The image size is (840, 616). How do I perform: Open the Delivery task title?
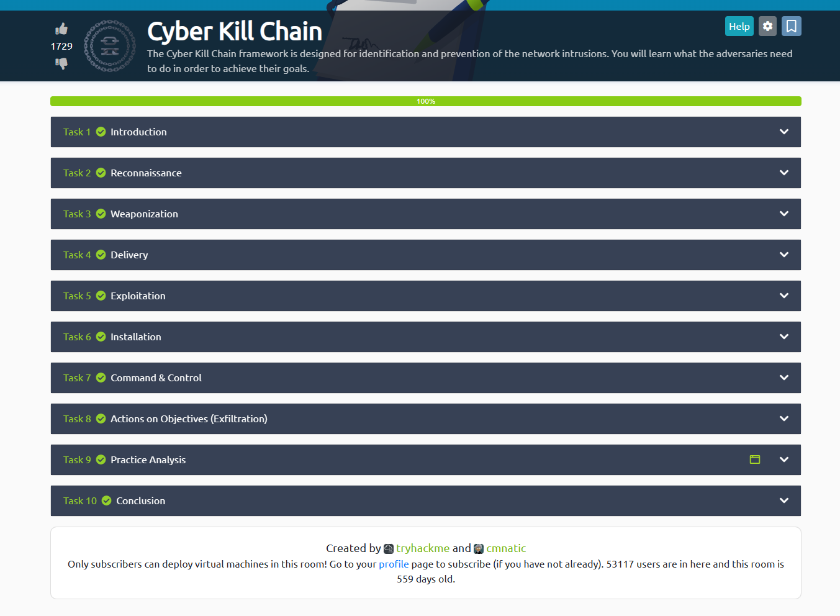129,255
